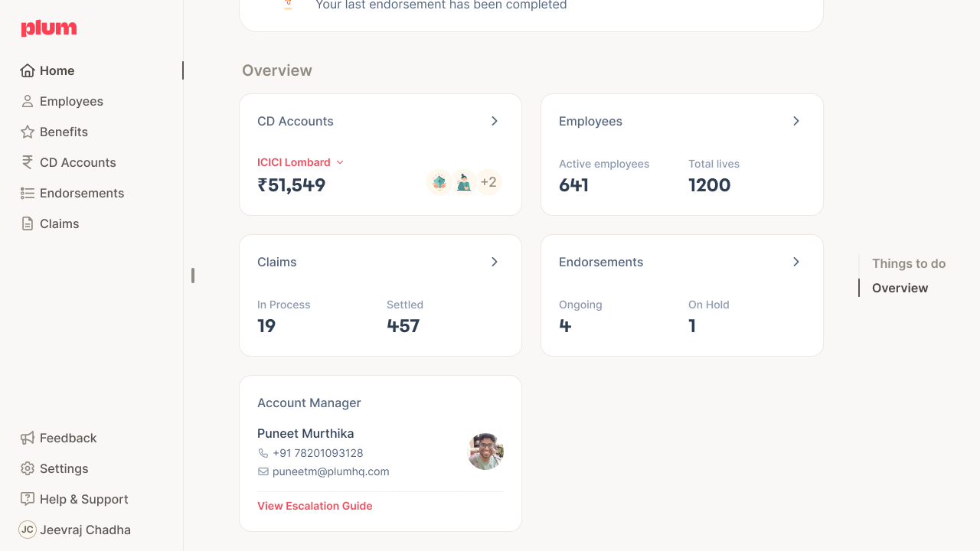Click the Settings gear icon
Viewport: 980px width, 551px height.
click(x=28, y=468)
